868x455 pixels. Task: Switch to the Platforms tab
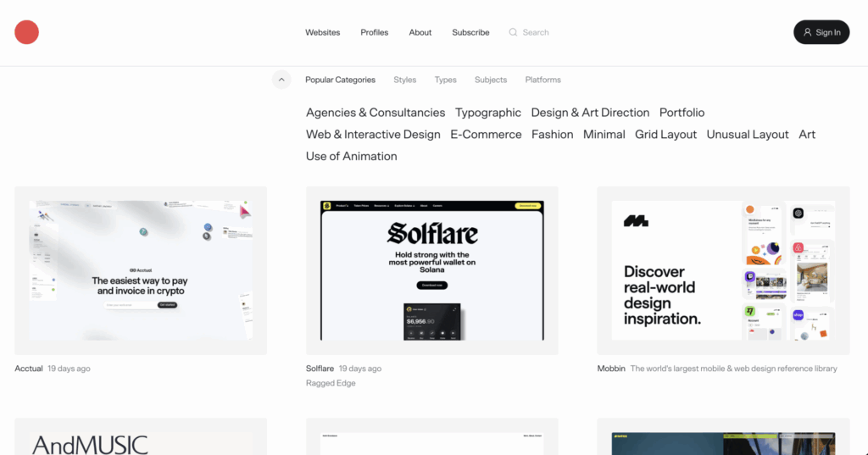tap(543, 80)
